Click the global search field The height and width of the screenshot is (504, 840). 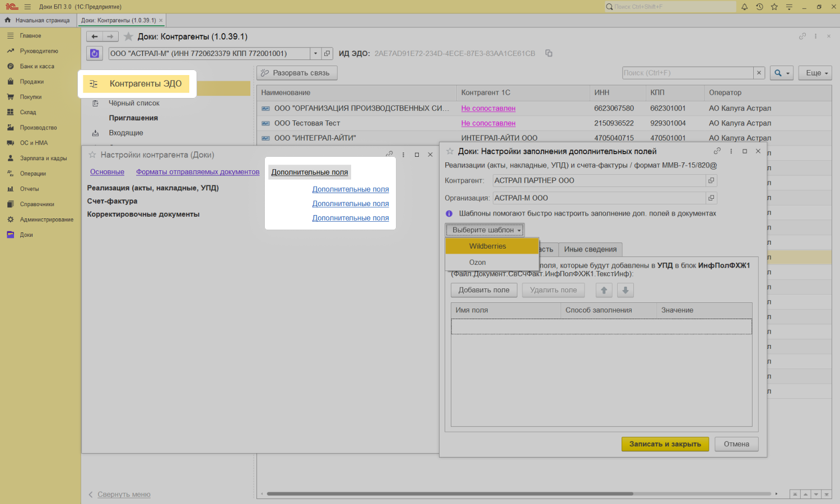(x=672, y=7)
